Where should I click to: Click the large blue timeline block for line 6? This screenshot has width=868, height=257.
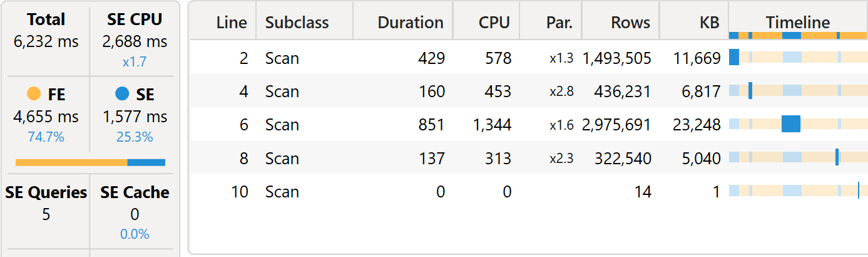[x=791, y=124]
